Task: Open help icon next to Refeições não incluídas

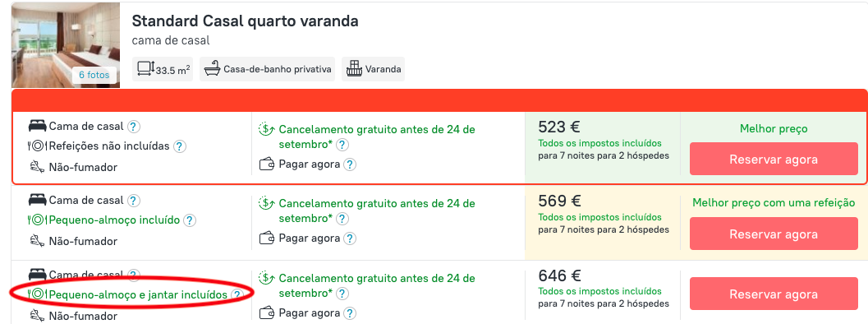Action: 179,147
